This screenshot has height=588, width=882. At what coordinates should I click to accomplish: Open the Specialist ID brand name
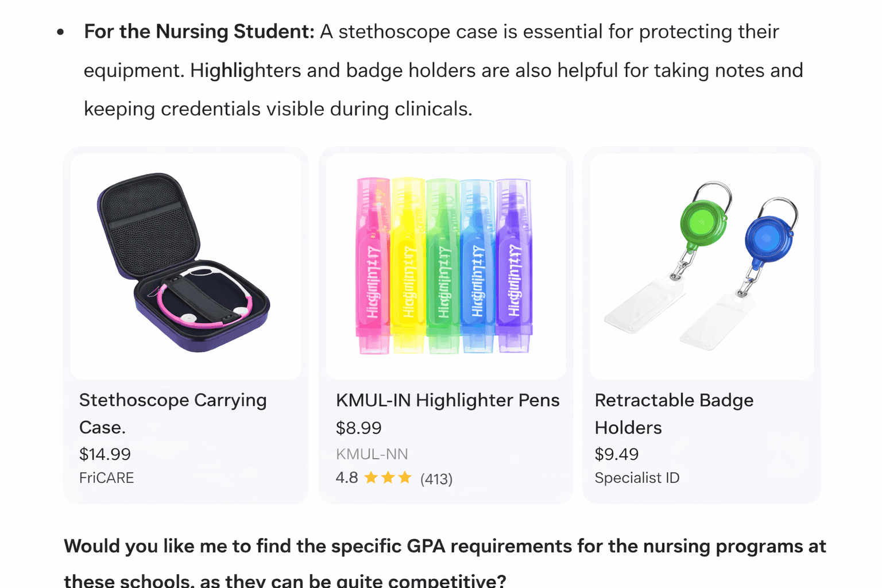(637, 477)
